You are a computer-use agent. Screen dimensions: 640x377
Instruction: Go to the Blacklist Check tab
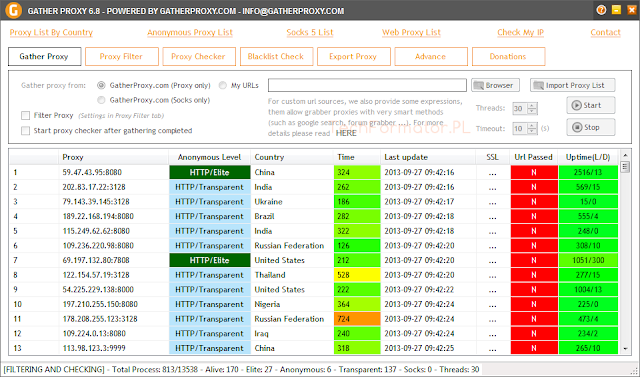coord(276,56)
